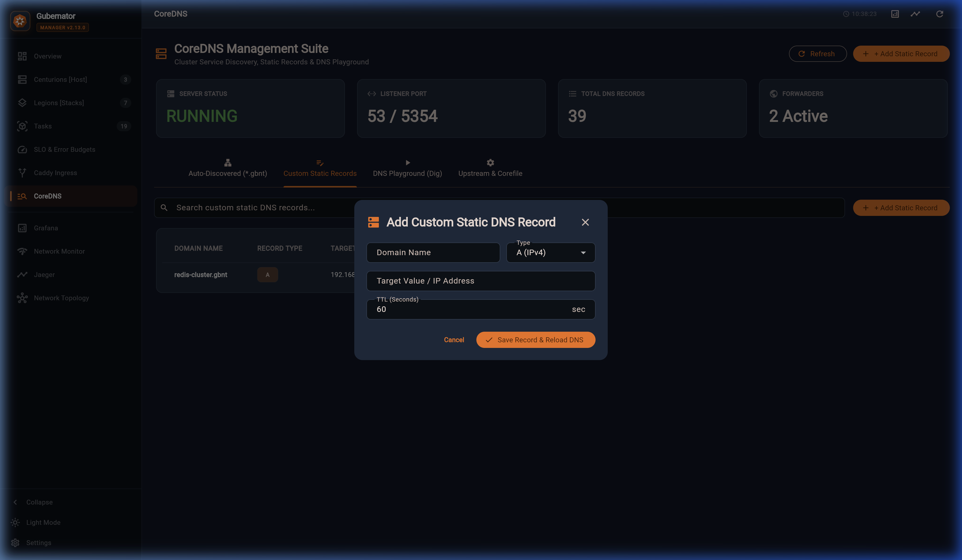Click the header trend line icon
The width and height of the screenshot is (962, 560).
click(x=915, y=14)
